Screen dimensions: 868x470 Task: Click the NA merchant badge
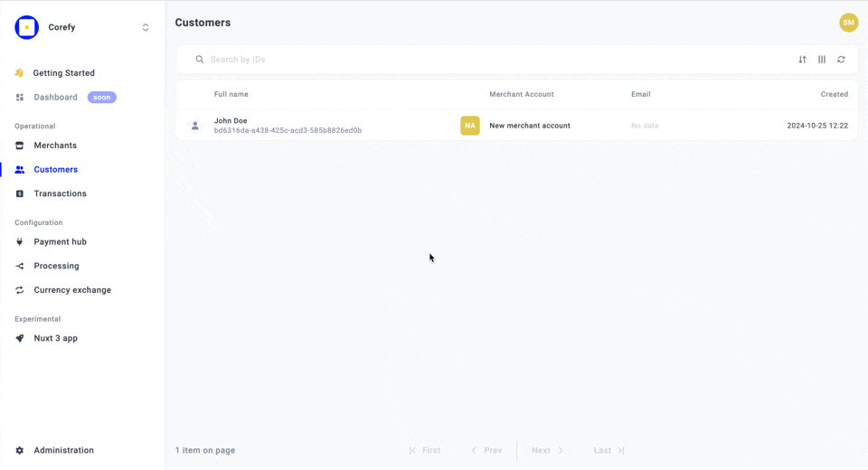[x=470, y=126]
